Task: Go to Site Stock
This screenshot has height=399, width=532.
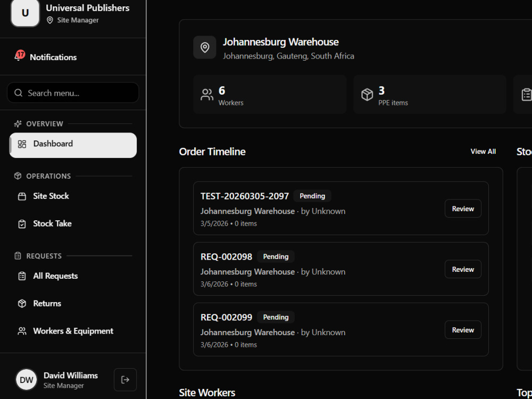Action: pos(73,196)
